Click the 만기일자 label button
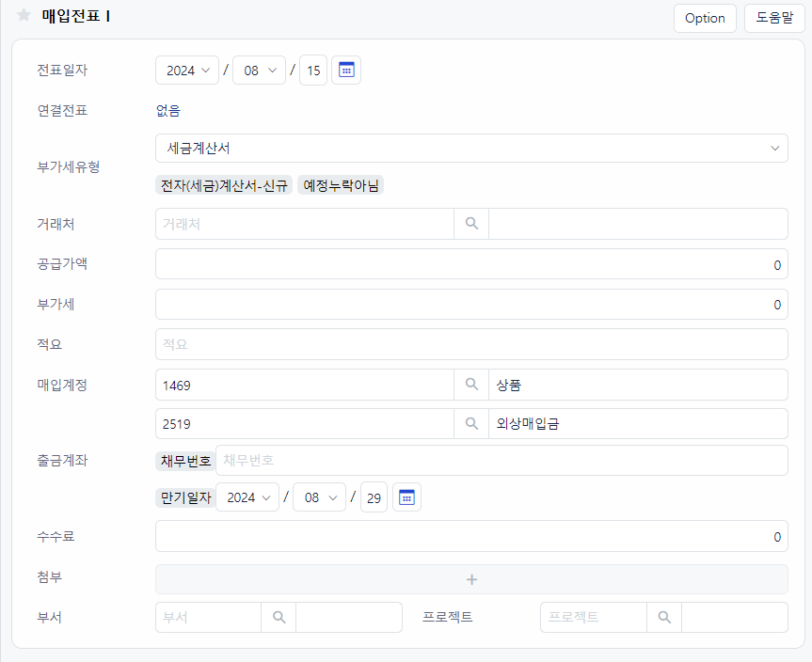This screenshot has width=812, height=662. tap(185, 498)
